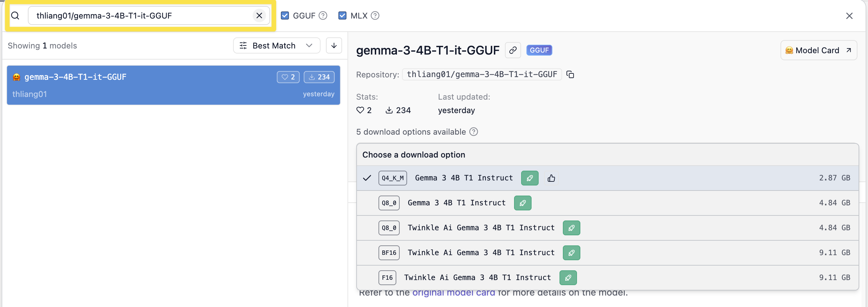Click the blue GGUF format tag
This screenshot has width=868, height=307.
[539, 50]
